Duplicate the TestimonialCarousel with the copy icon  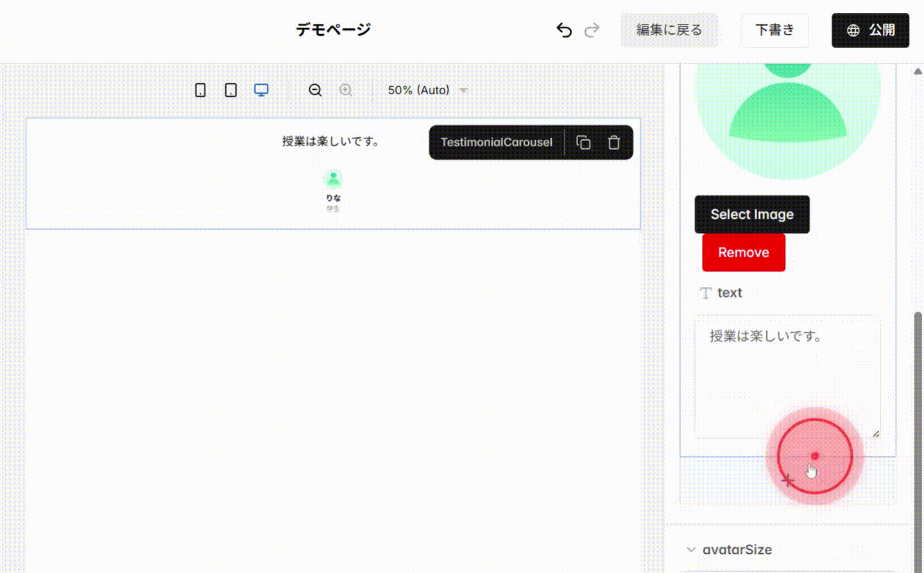[583, 142]
